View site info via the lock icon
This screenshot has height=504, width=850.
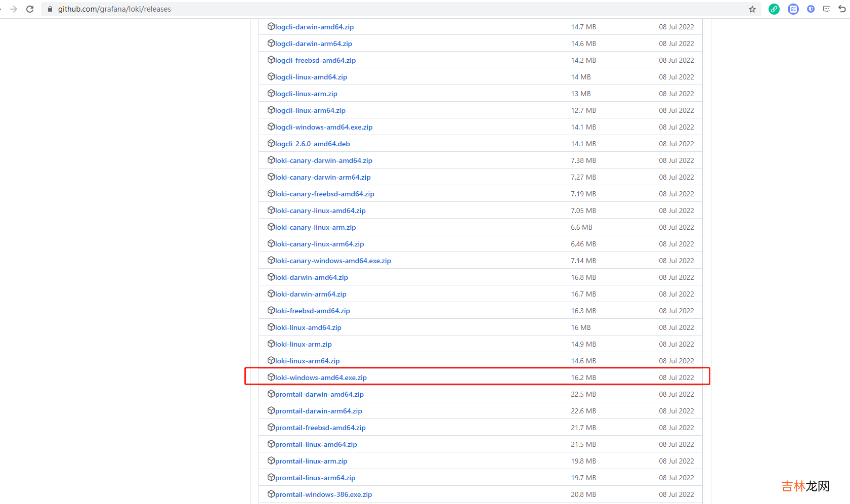(x=50, y=9)
